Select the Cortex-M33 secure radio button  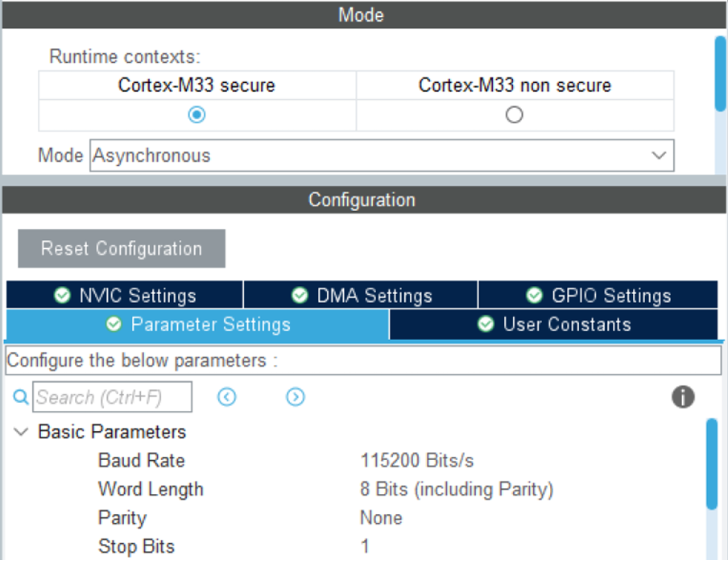click(x=196, y=114)
